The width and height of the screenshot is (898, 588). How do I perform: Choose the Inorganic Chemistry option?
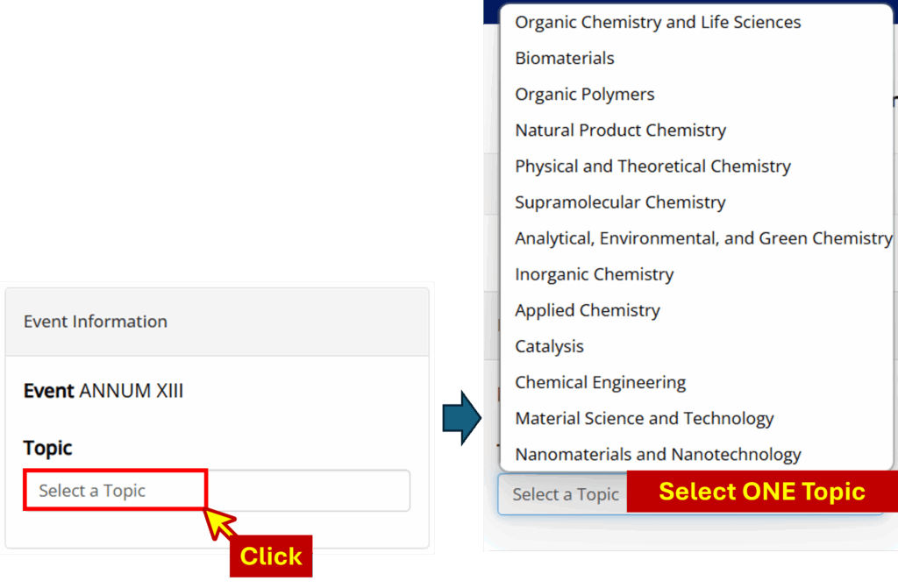(x=595, y=274)
